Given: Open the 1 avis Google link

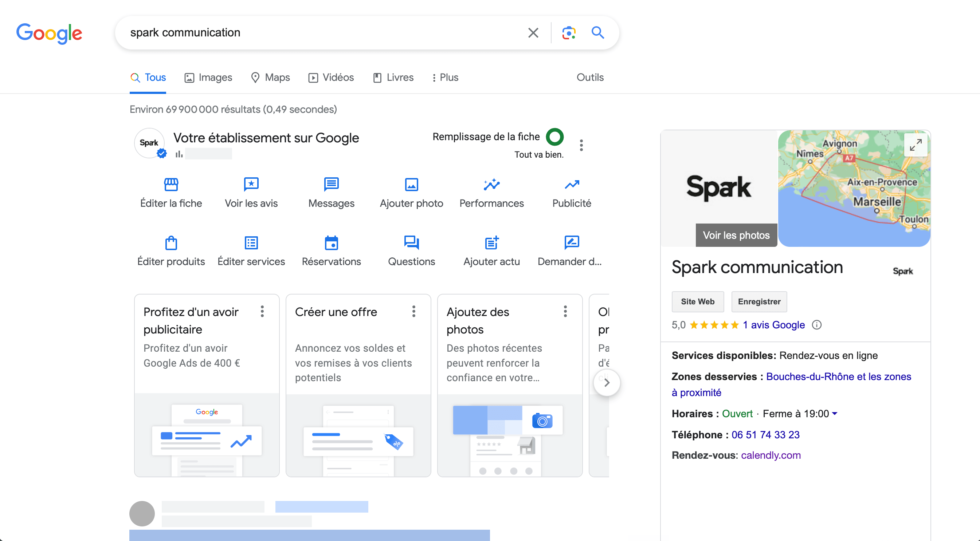Looking at the screenshot, I should point(774,325).
